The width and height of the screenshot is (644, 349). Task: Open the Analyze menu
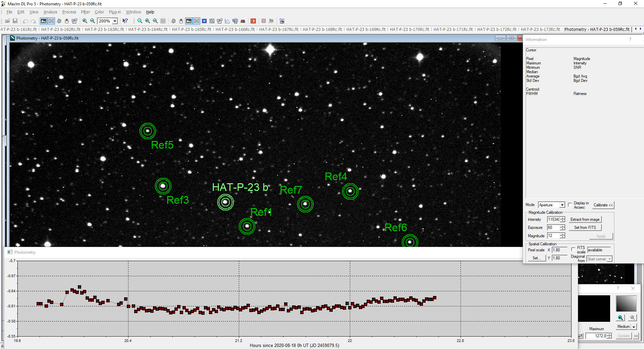click(x=50, y=12)
